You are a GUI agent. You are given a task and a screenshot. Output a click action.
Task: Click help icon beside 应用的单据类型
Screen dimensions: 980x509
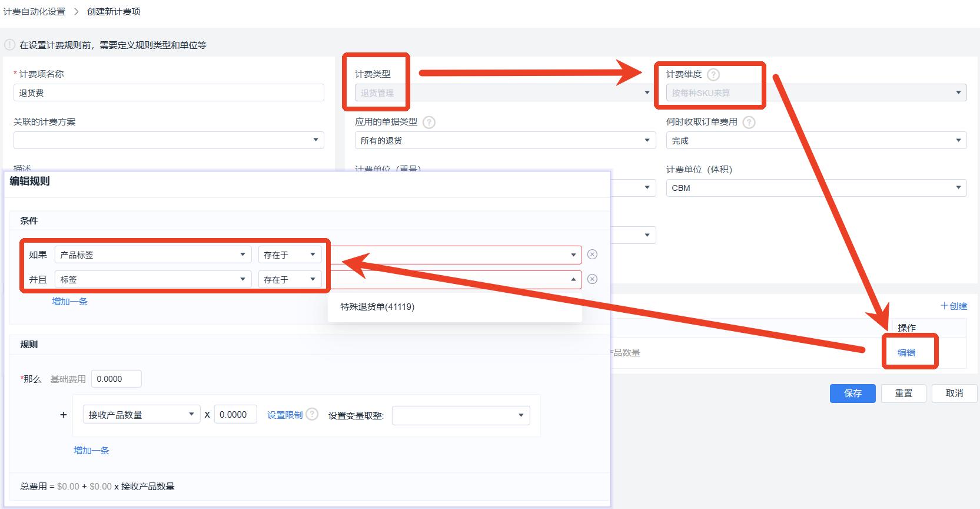click(x=429, y=122)
